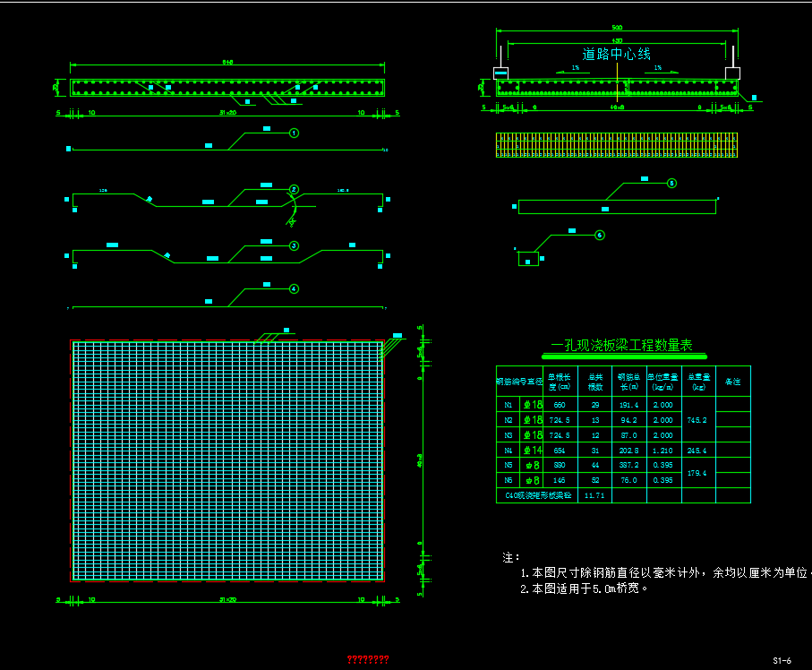Click the concrete volume value 11.71
812x670 pixels.
[594, 494]
